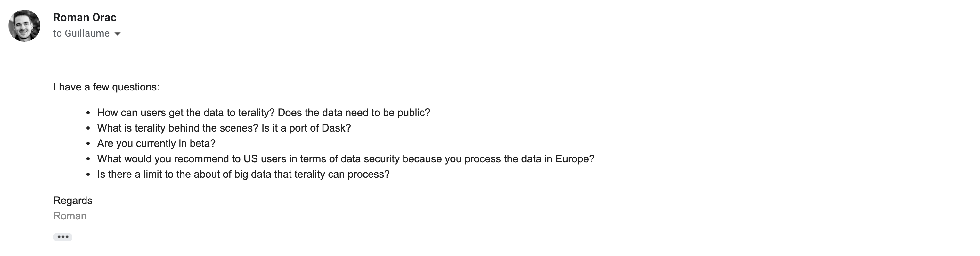
Task: Click the data security question bullet
Action: pyautogui.click(x=346, y=159)
